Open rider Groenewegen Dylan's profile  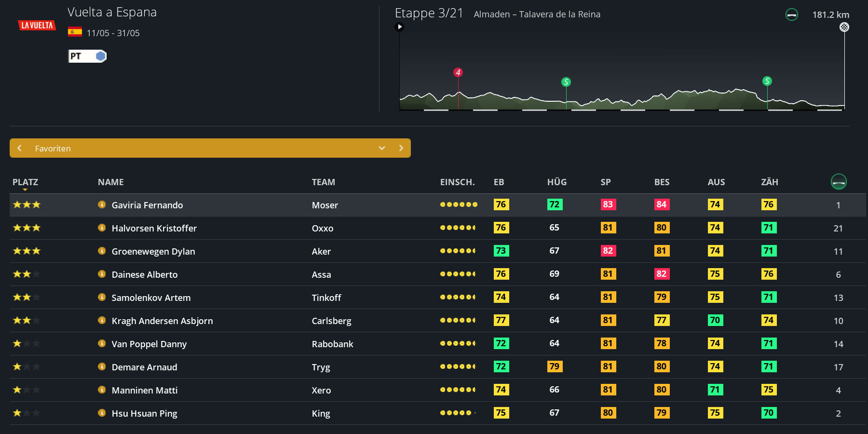[153, 251]
